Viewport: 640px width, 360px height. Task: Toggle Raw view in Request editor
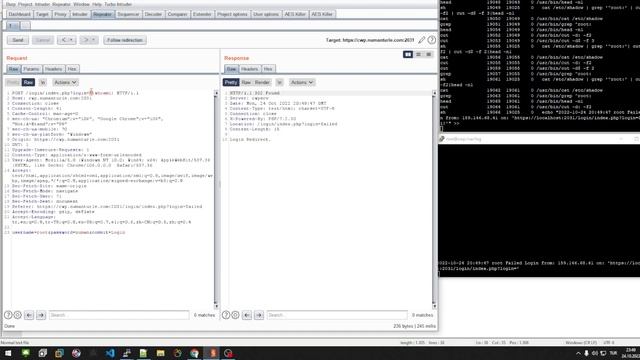pos(28,82)
